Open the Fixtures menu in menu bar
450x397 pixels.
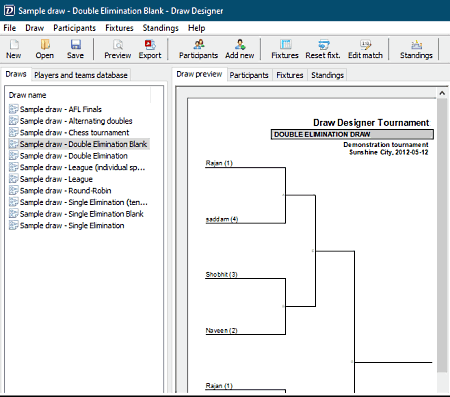[119, 28]
